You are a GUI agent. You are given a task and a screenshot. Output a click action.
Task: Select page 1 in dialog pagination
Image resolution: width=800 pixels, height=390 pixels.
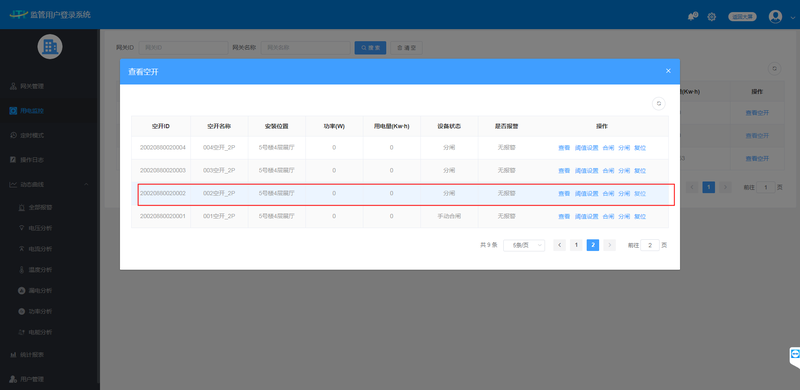click(576, 246)
